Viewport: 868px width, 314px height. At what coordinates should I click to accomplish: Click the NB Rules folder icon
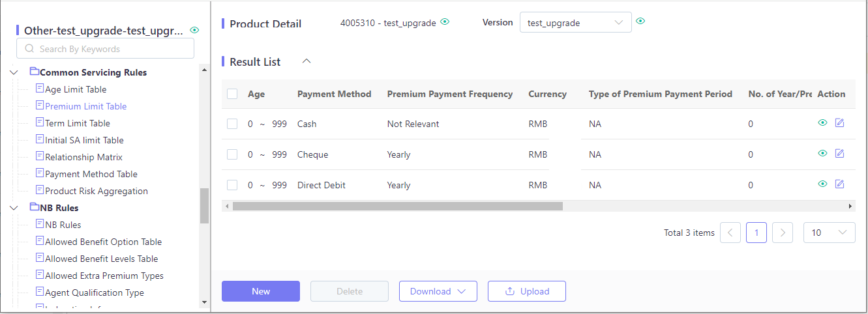(x=35, y=207)
